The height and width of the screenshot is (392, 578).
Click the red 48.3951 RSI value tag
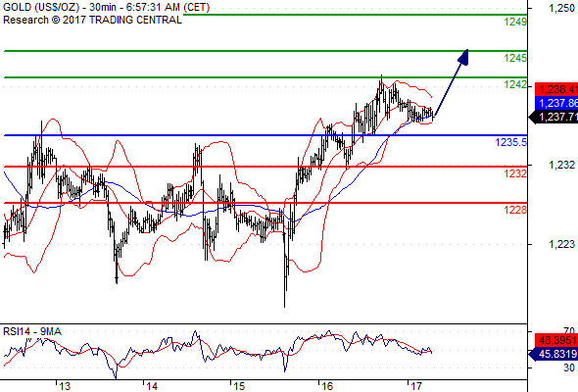pyautogui.click(x=556, y=340)
